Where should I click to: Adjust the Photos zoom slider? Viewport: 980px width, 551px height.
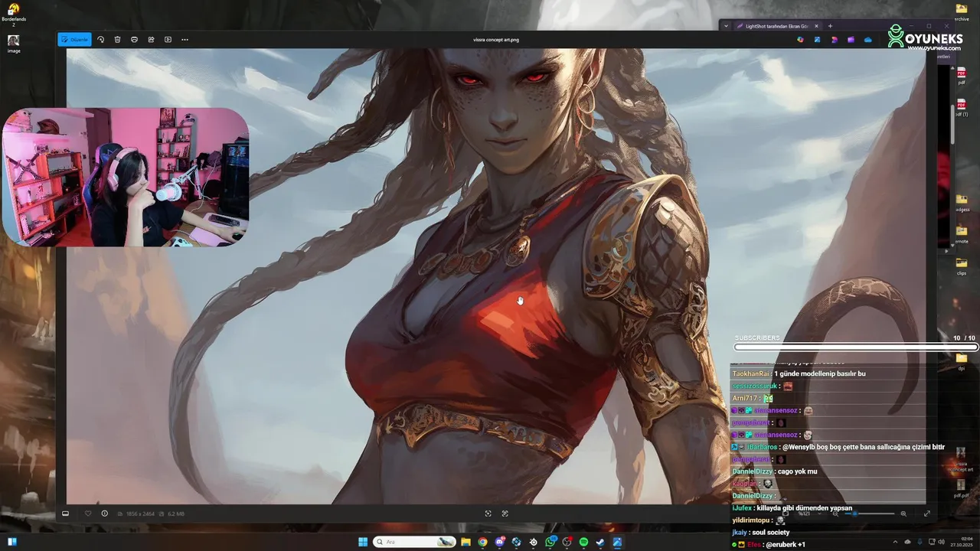point(869,514)
